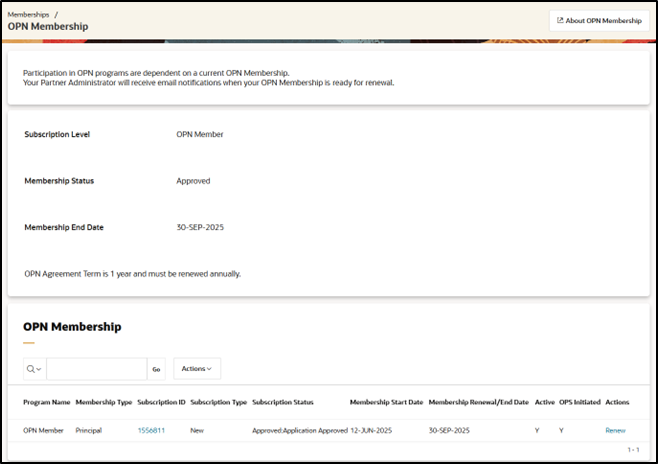Screen dimensions: 658x464
Task: Click the 'Membership End Date' label
Action: pyautogui.click(x=64, y=227)
